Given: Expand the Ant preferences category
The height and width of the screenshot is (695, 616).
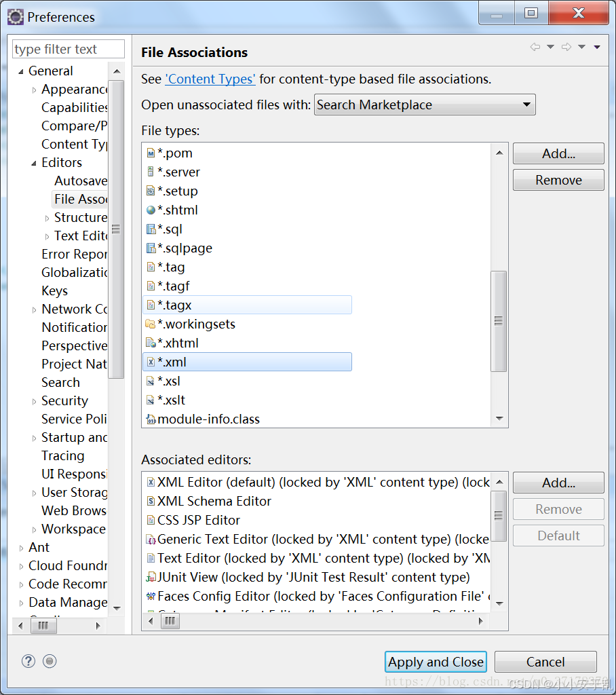Looking at the screenshot, I should [x=22, y=548].
